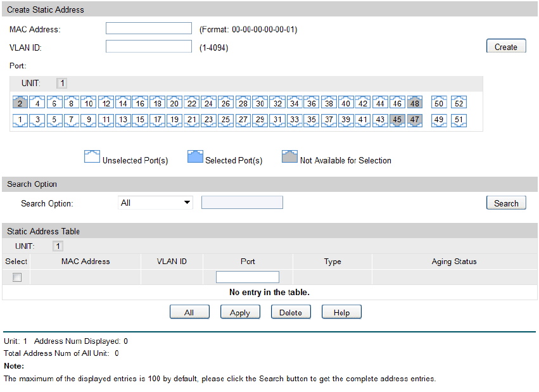Screen dimensions: 539x392
Task: Select port 38 icon
Action: 329,103
